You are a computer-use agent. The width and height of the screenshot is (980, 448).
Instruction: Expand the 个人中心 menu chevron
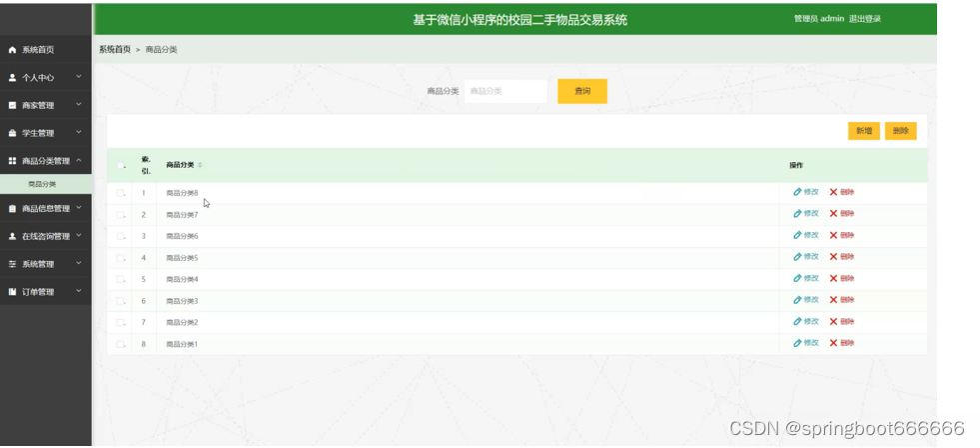(x=79, y=77)
